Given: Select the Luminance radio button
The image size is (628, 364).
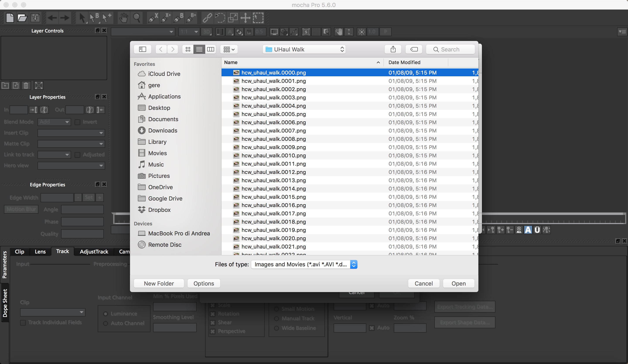Looking at the screenshot, I should [105, 314].
